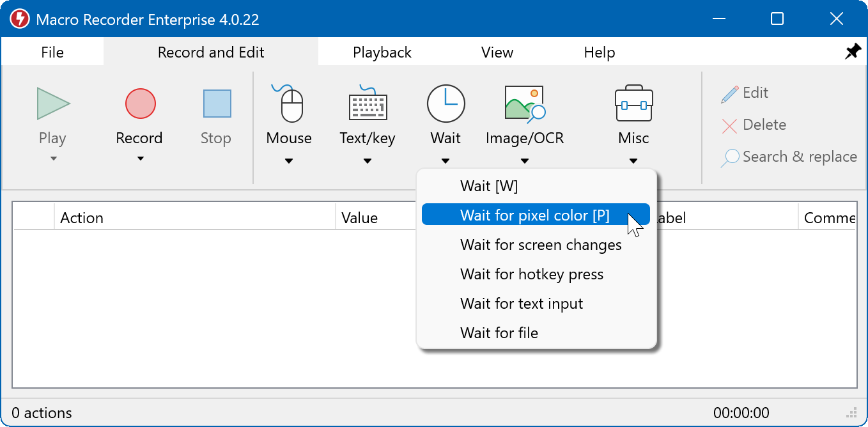Click the Image/OCR picture icon
Screen dimensions: 868x427
point(524,104)
